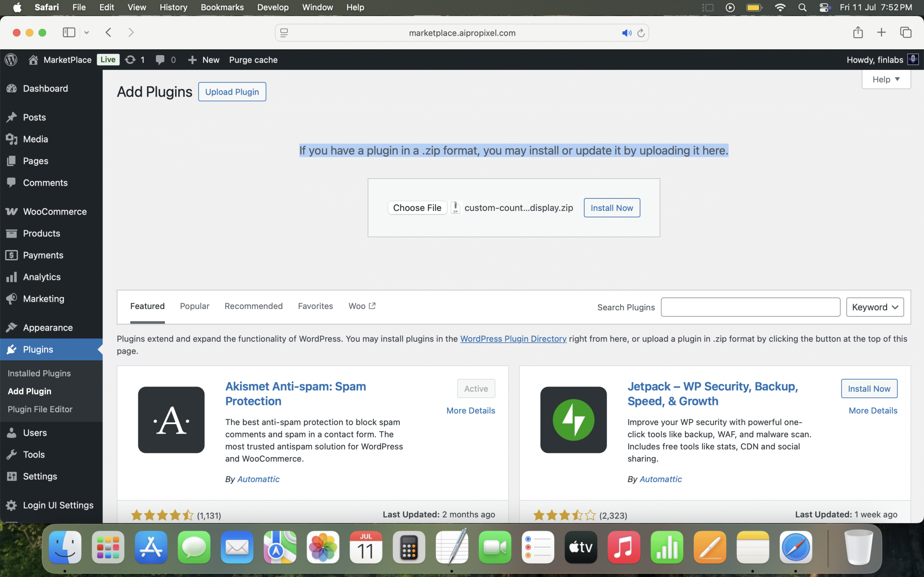The width and height of the screenshot is (924, 577).
Task: Click the WordPress logo icon
Action: click(11, 60)
